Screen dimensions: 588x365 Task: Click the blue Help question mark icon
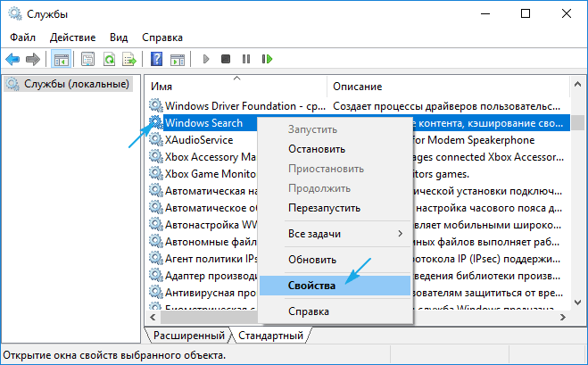[156, 60]
